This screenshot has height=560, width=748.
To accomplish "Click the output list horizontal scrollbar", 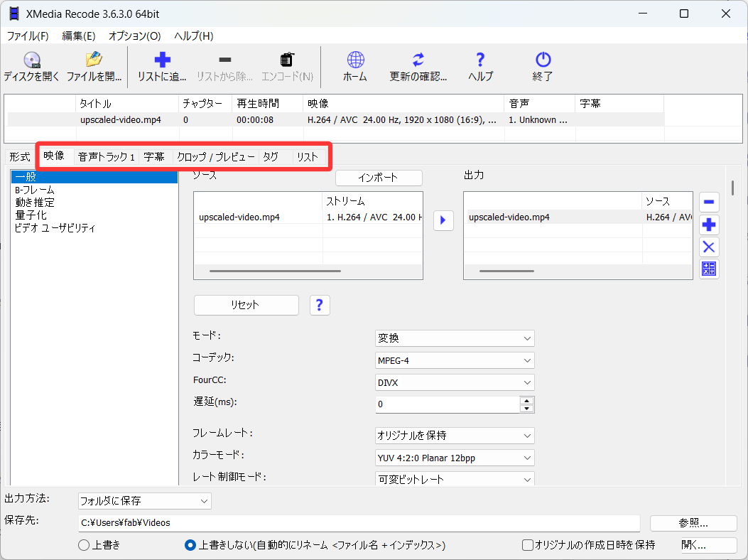I will 506,271.
